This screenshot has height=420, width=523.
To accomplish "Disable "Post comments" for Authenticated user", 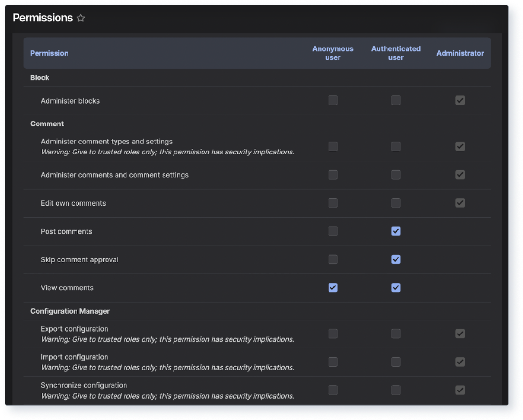I will tap(396, 231).
